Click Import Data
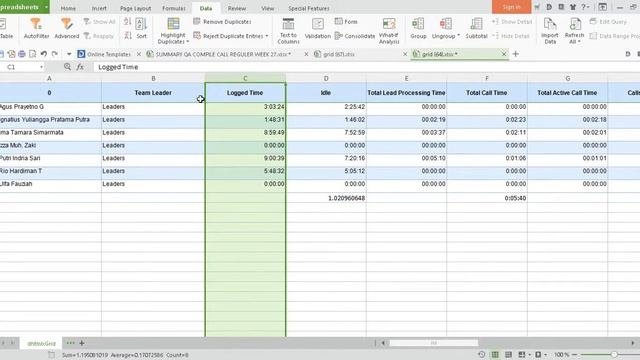 (x=550, y=31)
